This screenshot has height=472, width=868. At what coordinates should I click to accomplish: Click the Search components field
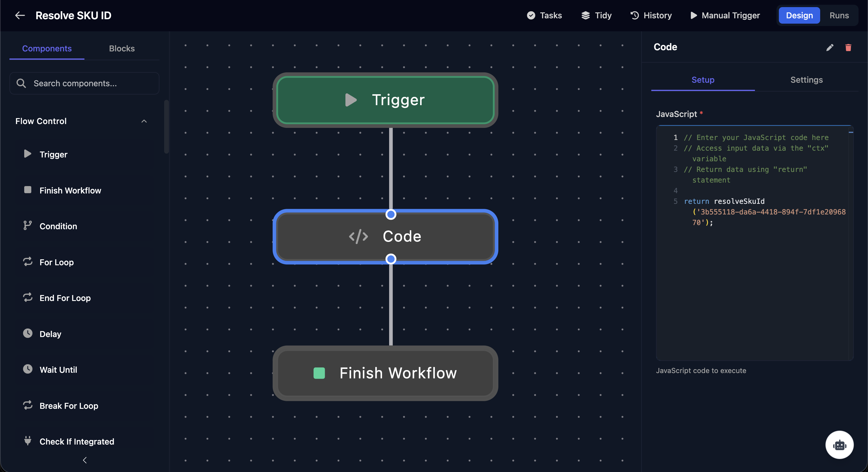point(84,83)
